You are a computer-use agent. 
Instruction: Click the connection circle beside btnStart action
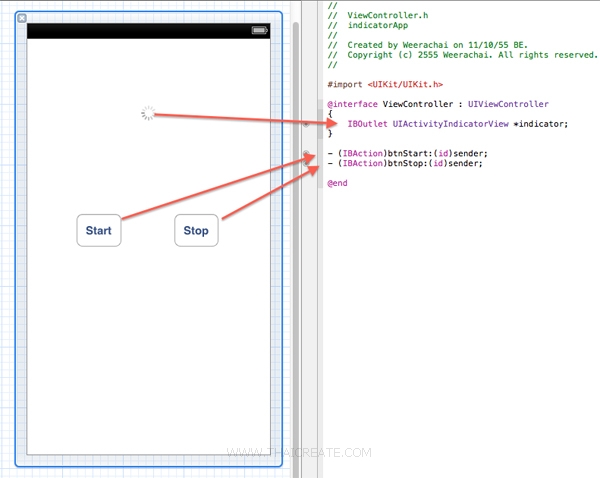click(306, 153)
